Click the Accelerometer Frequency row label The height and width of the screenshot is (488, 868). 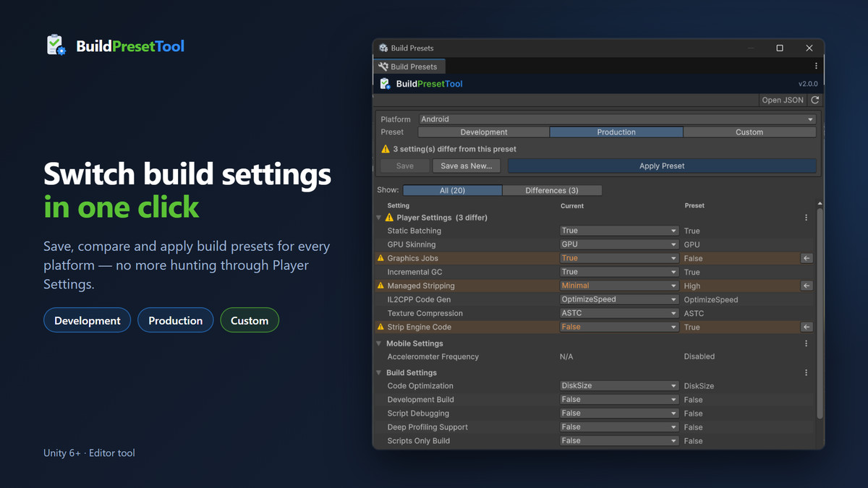tap(433, 356)
